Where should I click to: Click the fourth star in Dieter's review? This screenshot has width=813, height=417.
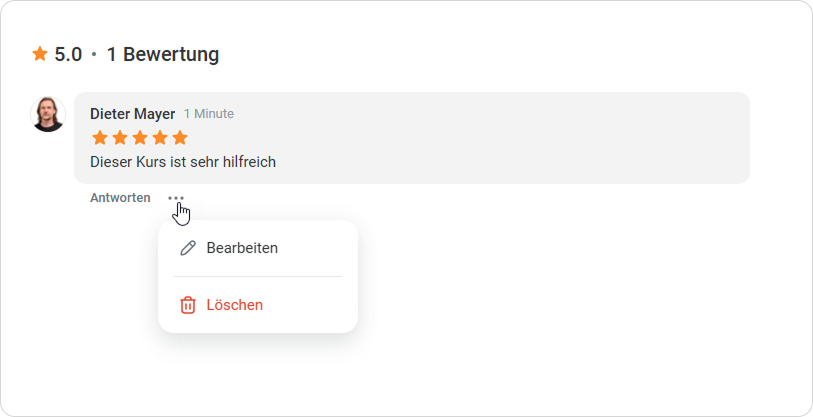click(x=160, y=138)
